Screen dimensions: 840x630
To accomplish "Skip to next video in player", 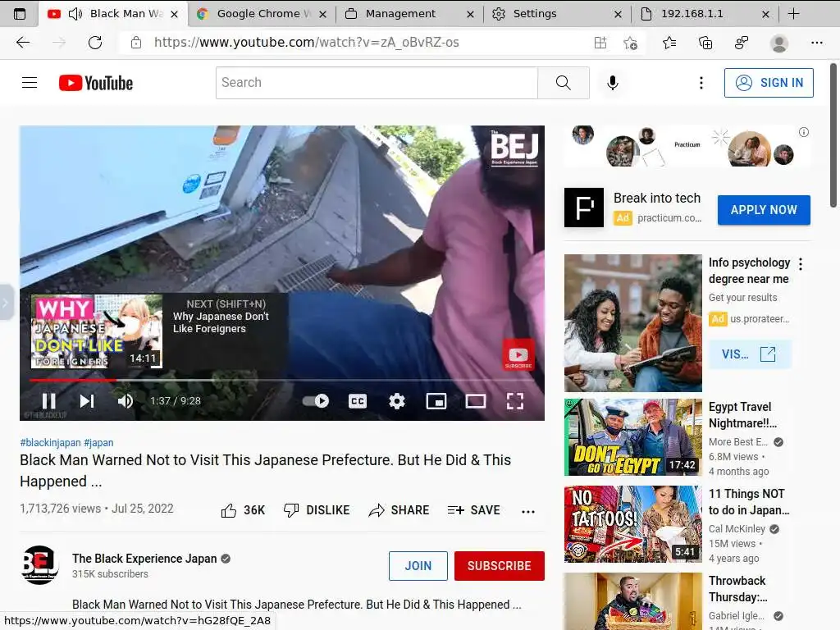I will click(x=87, y=400).
